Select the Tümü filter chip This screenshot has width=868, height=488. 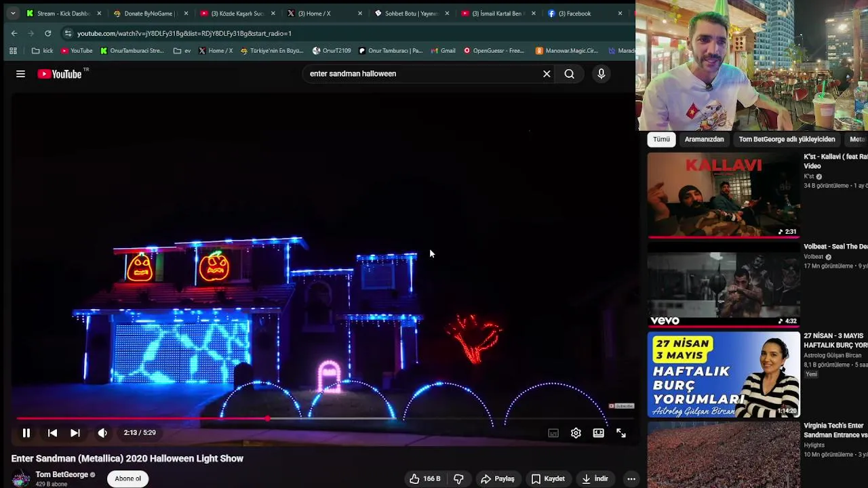pyautogui.click(x=661, y=140)
